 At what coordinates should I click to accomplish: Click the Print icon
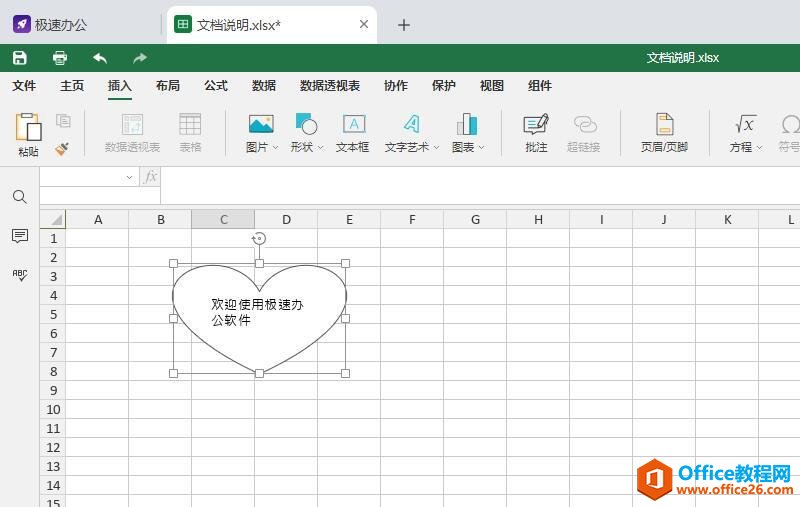coord(60,58)
